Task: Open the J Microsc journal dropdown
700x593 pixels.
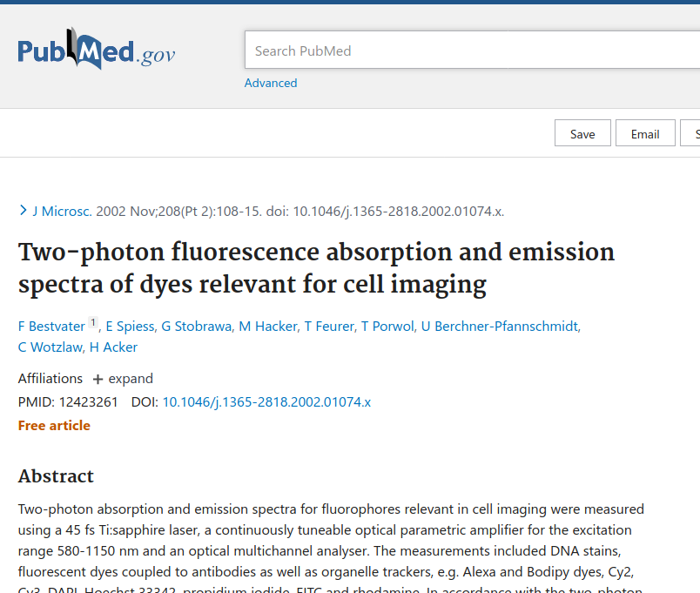Action: click(x=62, y=211)
